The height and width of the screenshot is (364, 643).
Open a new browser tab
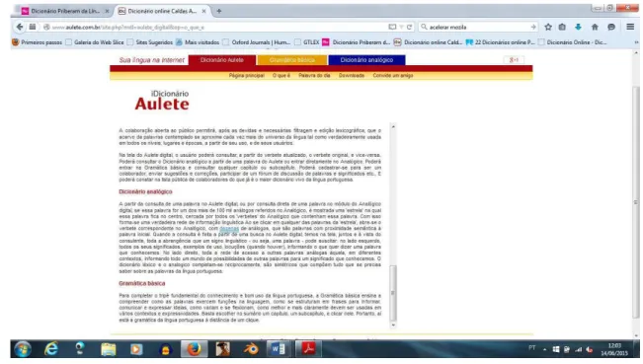tap(219, 12)
